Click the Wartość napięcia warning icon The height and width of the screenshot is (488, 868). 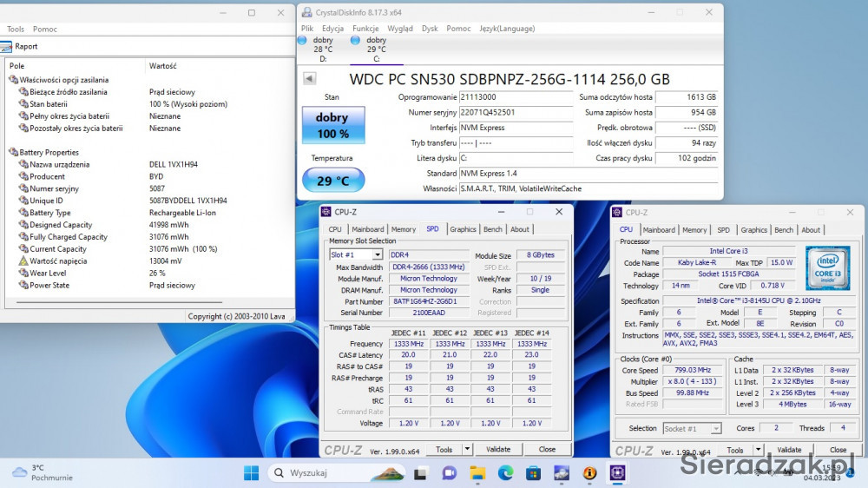(x=23, y=260)
